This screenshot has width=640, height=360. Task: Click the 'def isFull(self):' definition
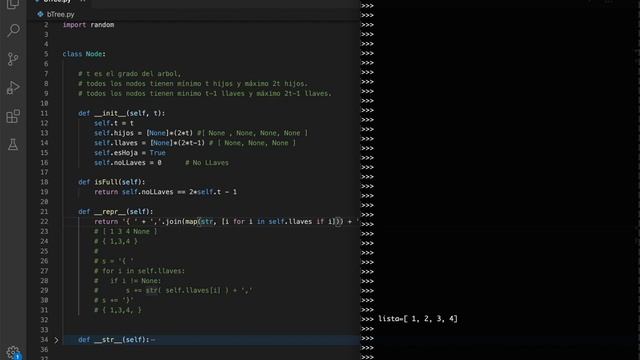pyautogui.click(x=111, y=182)
